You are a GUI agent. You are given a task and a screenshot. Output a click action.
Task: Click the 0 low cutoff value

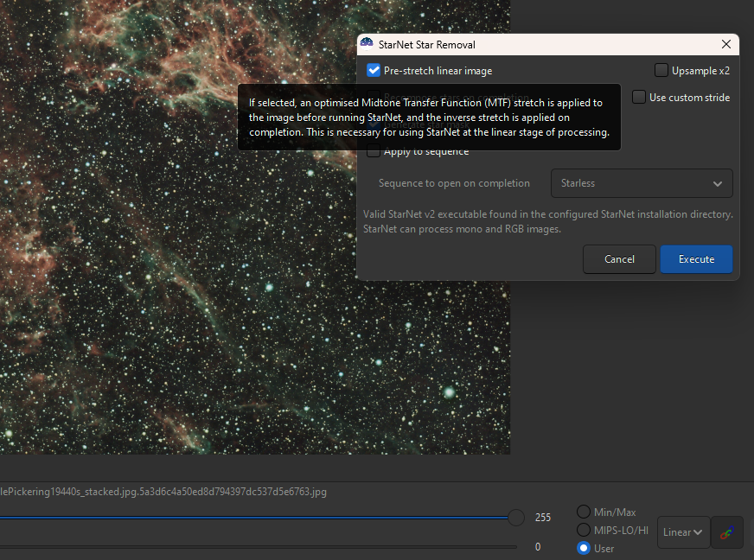pyautogui.click(x=538, y=546)
